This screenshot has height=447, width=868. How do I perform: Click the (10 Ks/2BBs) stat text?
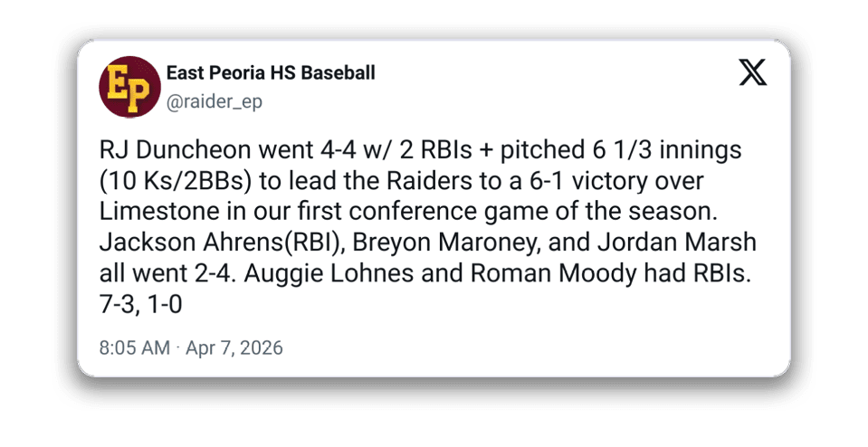pos(178,181)
